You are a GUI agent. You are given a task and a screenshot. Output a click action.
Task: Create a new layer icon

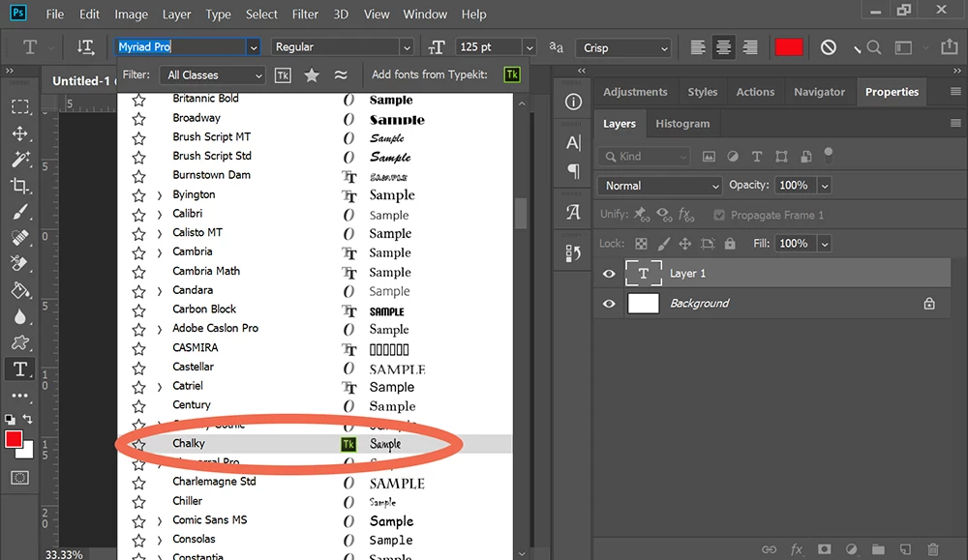pos(905,549)
